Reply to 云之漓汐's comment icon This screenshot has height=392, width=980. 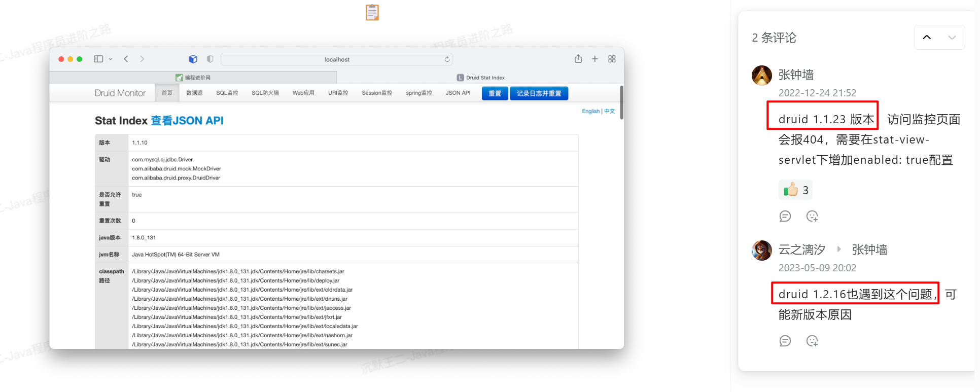click(785, 341)
